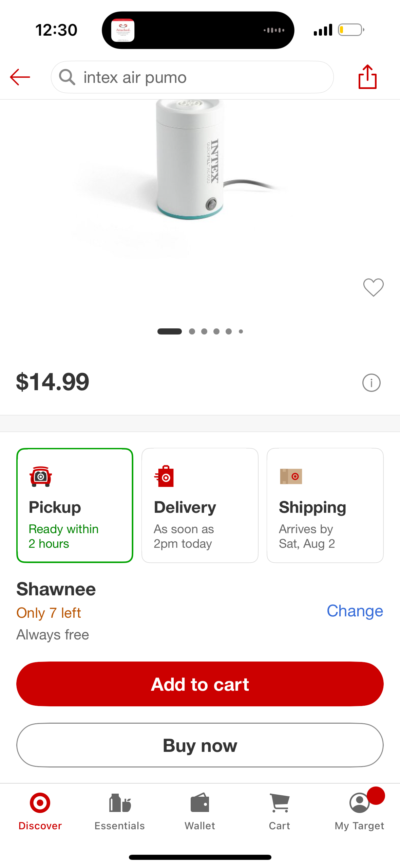This screenshot has height=868, width=400.
Task: Tap the Intex pump product image
Action: (x=190, y=160)
